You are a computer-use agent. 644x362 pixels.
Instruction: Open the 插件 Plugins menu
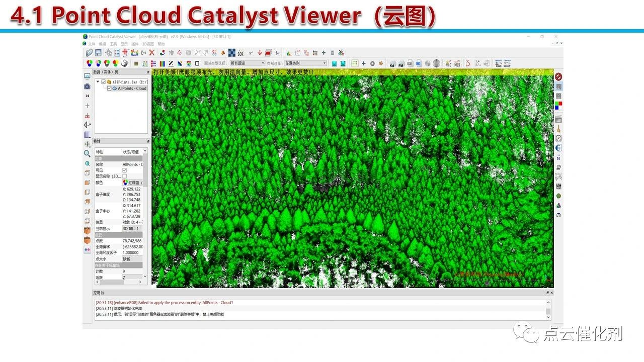click(135, 44)
